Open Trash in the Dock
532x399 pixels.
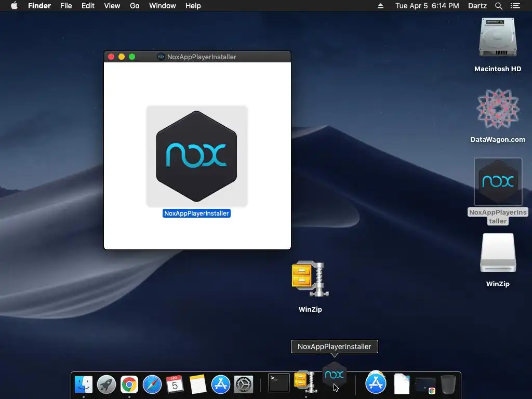tap(448, 384)
